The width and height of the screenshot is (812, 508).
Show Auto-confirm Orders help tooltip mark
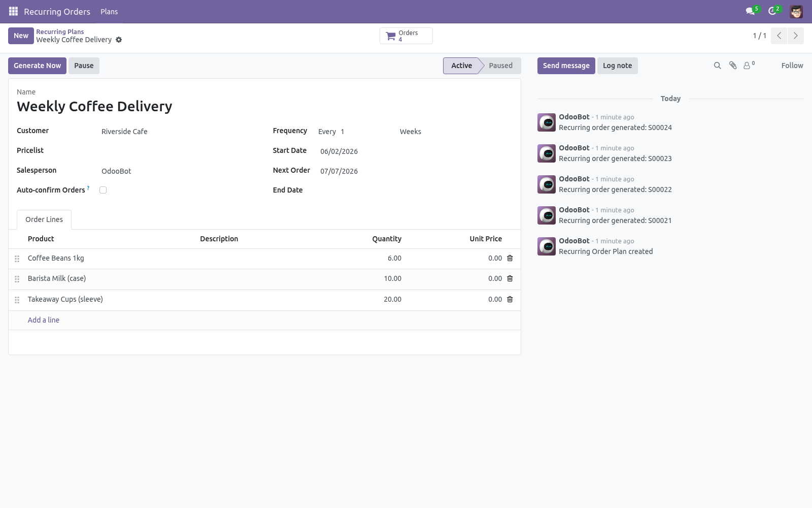tap(88, 188)
